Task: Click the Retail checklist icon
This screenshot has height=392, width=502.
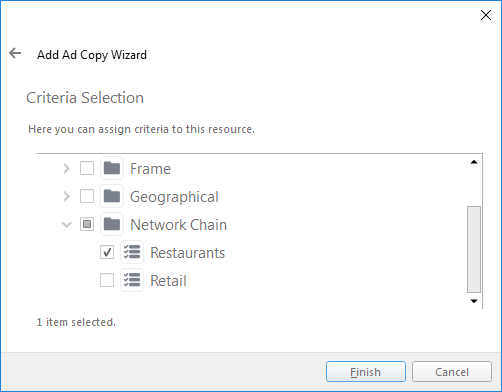Action: tap(132, 280)
